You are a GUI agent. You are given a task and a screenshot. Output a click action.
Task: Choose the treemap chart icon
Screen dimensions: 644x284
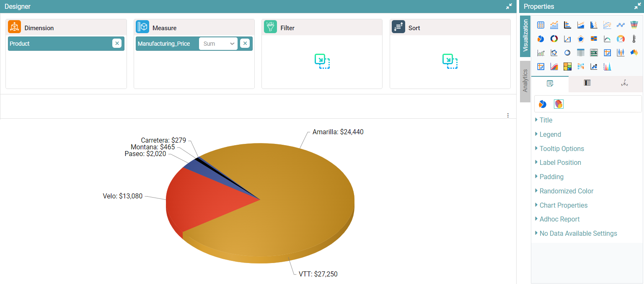point(567,67)
